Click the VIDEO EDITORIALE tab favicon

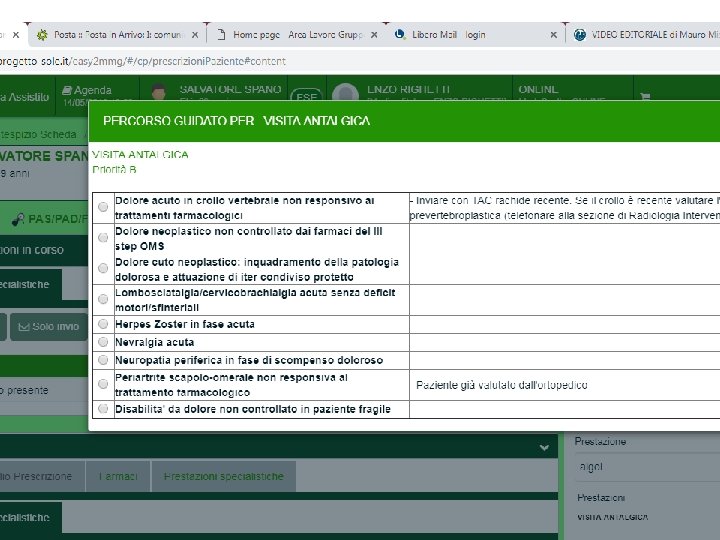click(580, 35)
